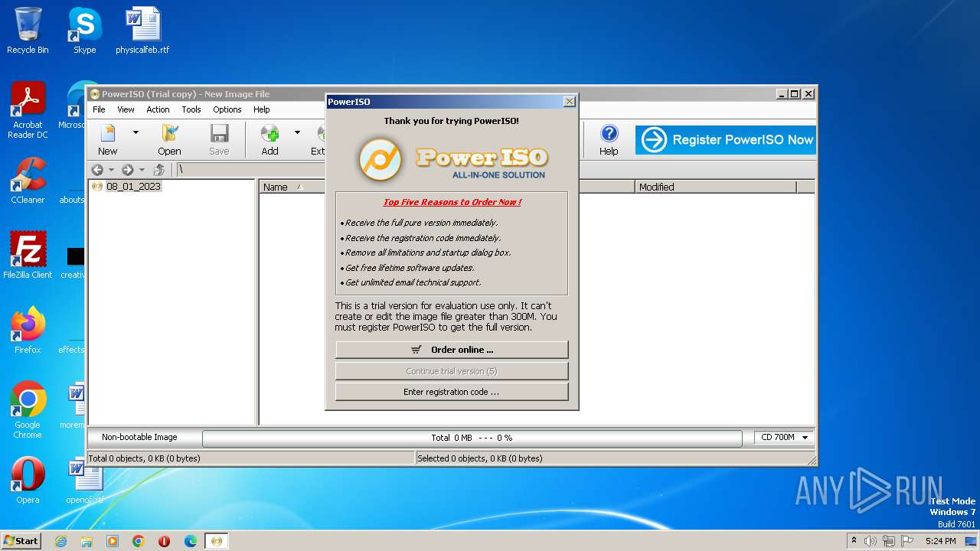Screen dimensions: 980x551
Task: Click the PowerISO logo in the dialog
Action: pos(452,159)
